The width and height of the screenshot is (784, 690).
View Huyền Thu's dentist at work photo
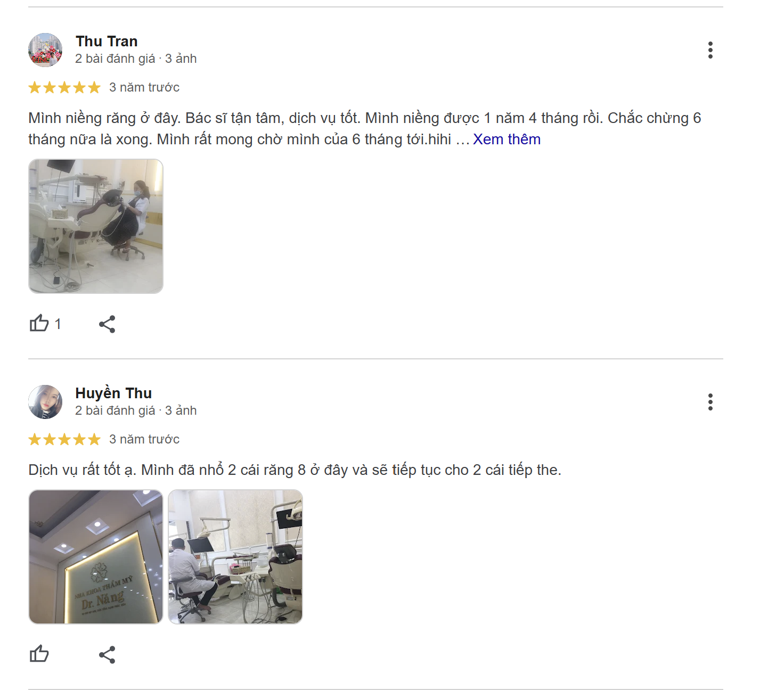coord(235,557)
